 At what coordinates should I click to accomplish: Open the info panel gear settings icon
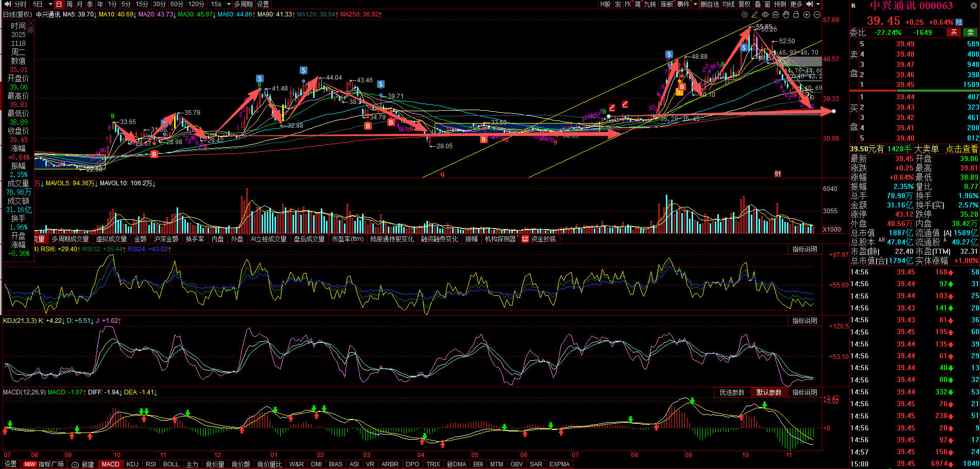click(x=31, y=30)
